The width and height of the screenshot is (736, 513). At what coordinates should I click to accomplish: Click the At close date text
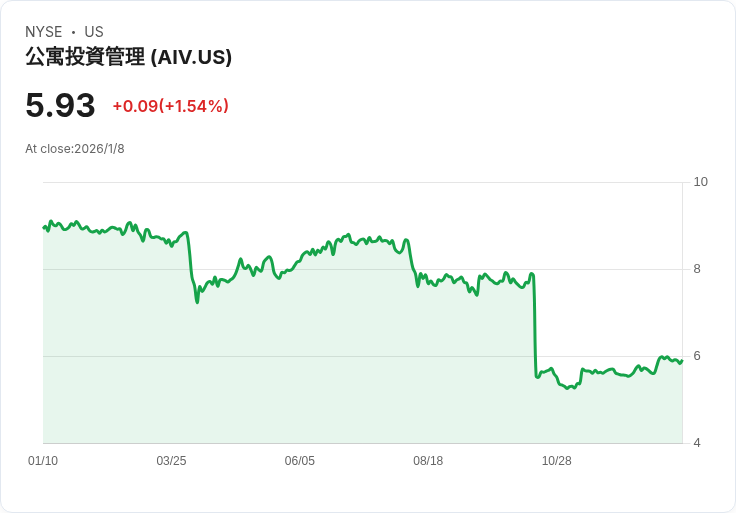(75, 149)
